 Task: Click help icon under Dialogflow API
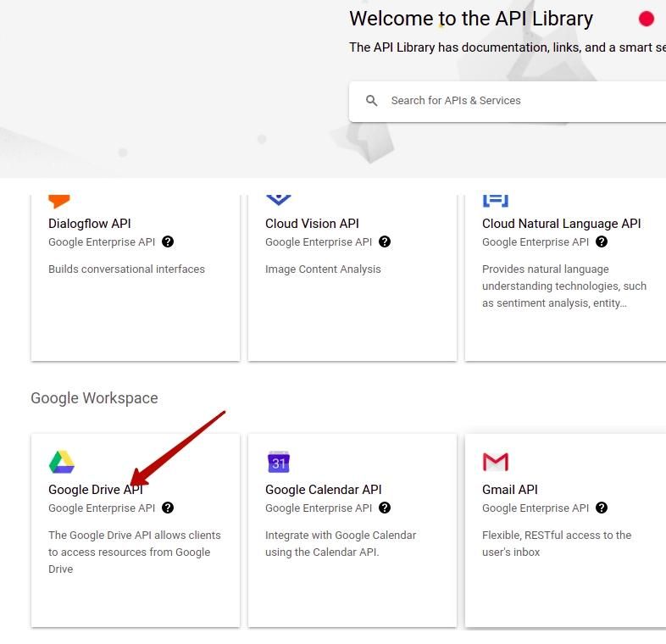pos(168,241)
